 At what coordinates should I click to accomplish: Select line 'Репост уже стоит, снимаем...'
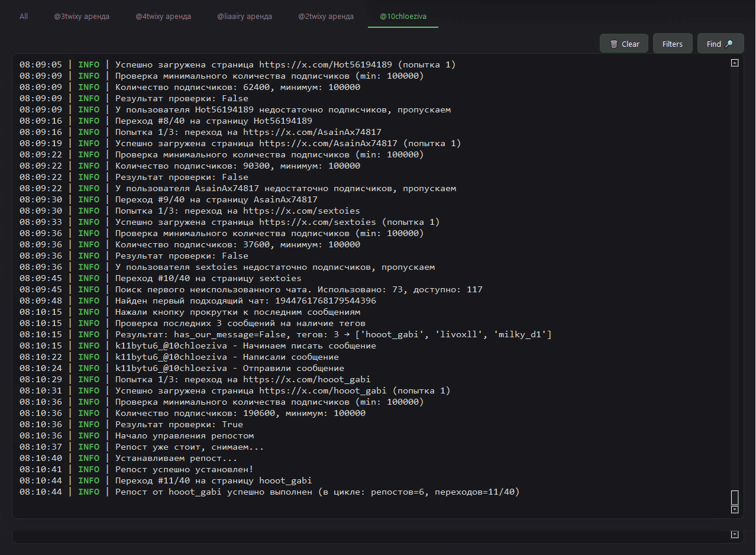point(142,447)
